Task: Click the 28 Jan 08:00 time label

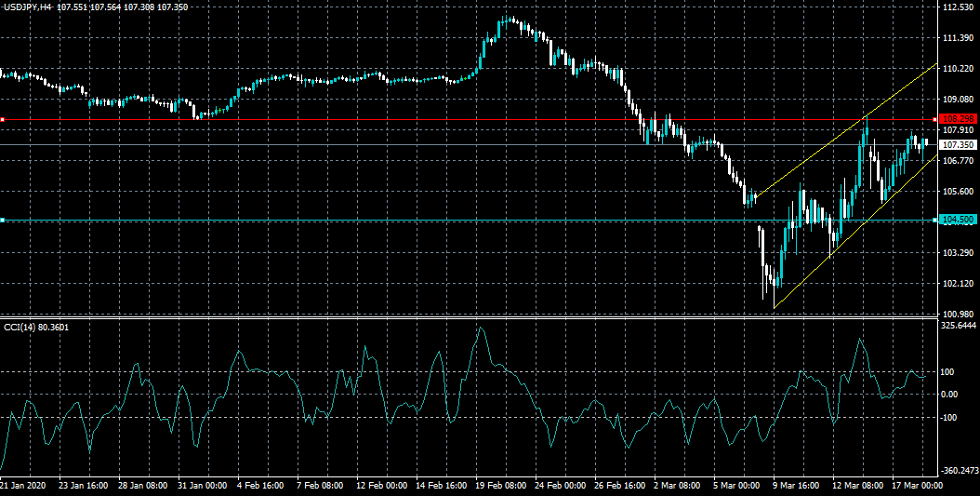Action: tap(143, 486)
